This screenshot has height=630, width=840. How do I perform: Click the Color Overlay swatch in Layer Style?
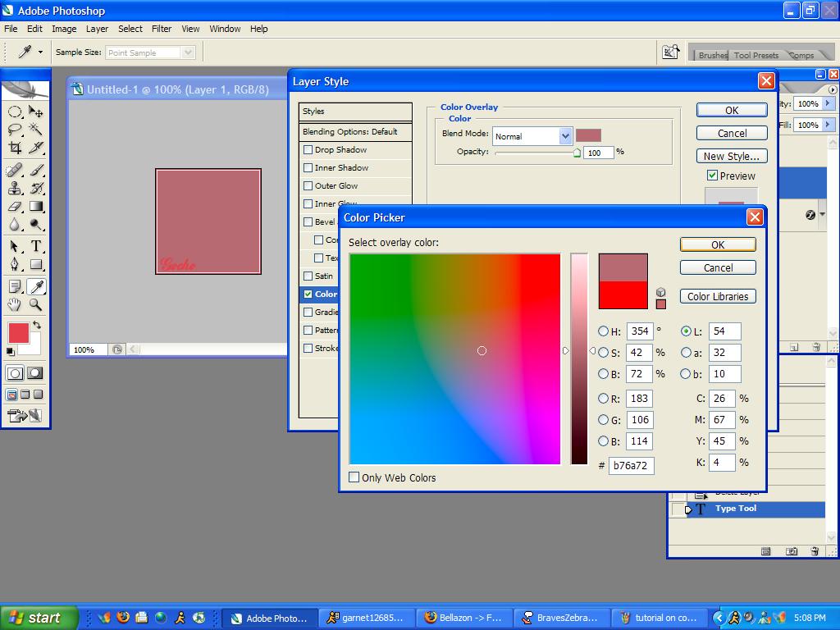(588, 135)
